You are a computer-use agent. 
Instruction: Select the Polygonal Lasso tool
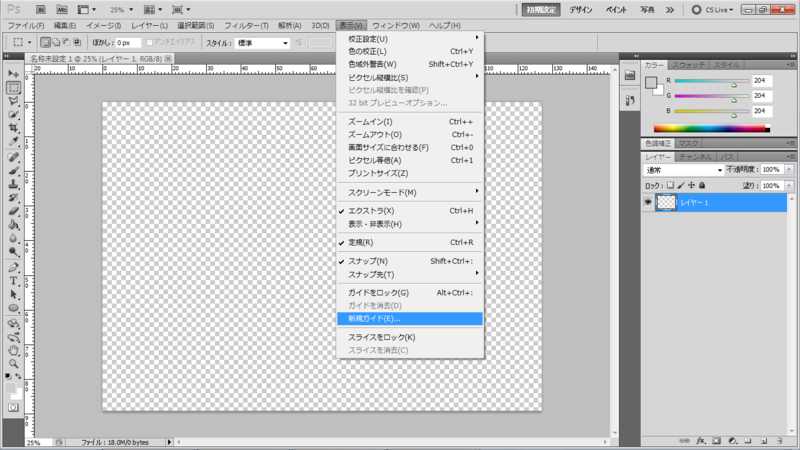[x=13, y=101]
